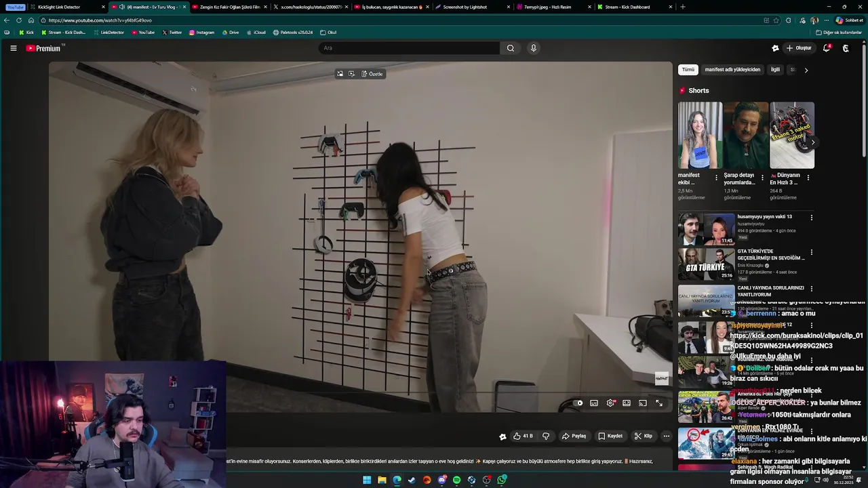Open the Okul bookmarks folder

[328, 33]
